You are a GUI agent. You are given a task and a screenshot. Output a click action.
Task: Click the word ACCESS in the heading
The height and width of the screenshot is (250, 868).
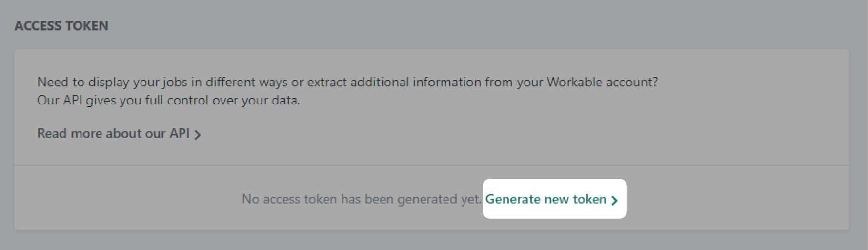37,26
